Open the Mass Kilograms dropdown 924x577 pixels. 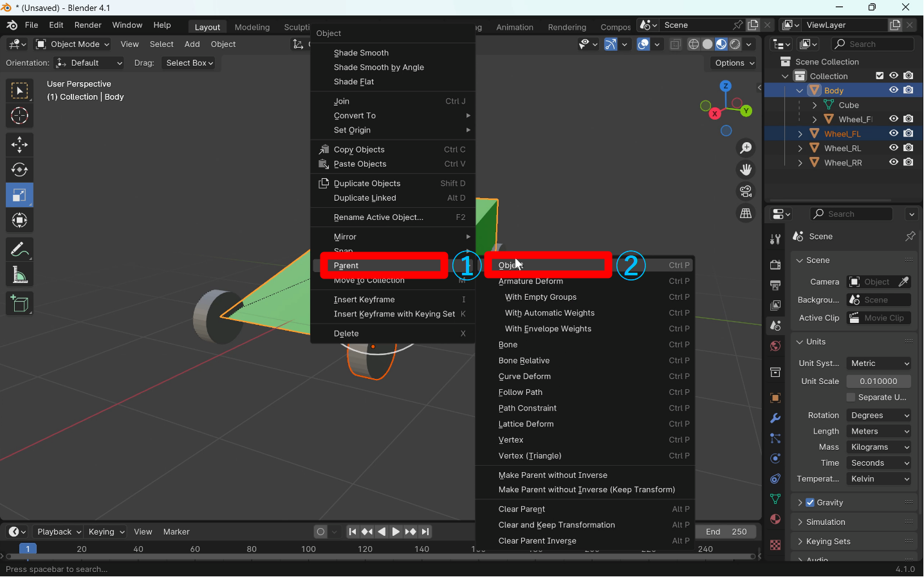879,447
